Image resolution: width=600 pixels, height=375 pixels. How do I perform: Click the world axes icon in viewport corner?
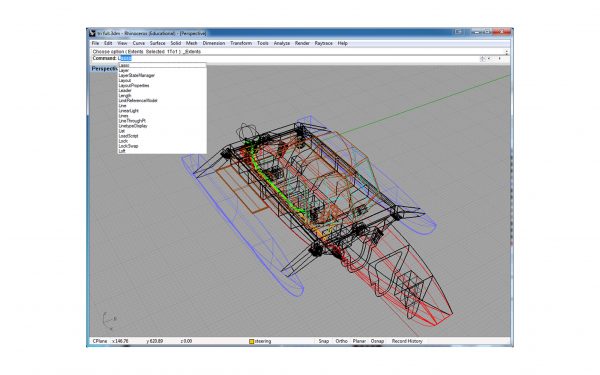[x=109, y=320]
